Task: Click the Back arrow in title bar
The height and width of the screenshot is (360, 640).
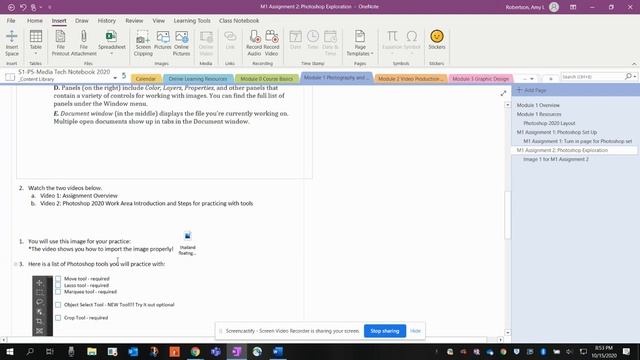Action: click(11, 7)
